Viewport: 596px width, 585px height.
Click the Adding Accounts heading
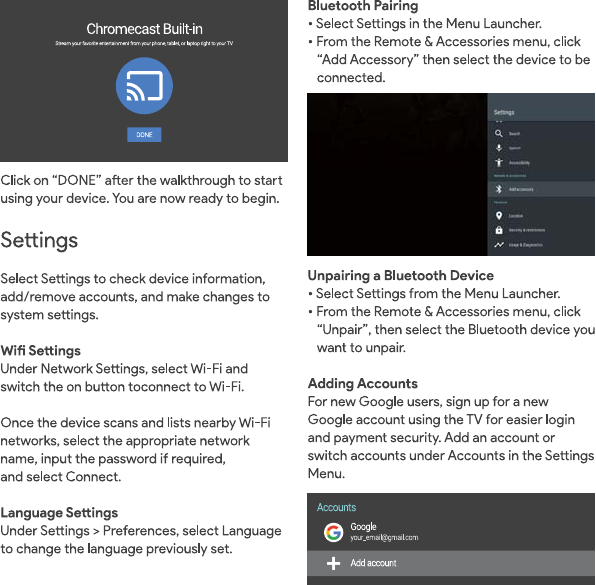(x=363, y=383)
